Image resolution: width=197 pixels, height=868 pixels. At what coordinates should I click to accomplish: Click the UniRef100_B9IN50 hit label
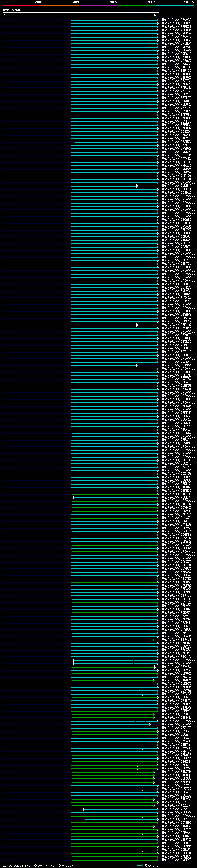pyautogui.click(x=177, y=43)
